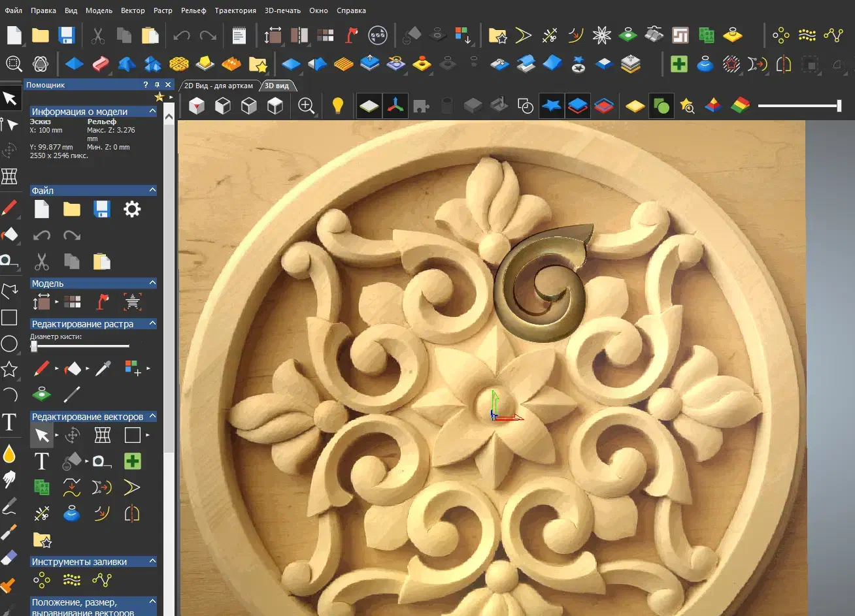Click the Диаметр кисти slider
The height and width of the screenshot is (616, 855).
(80, 346)
